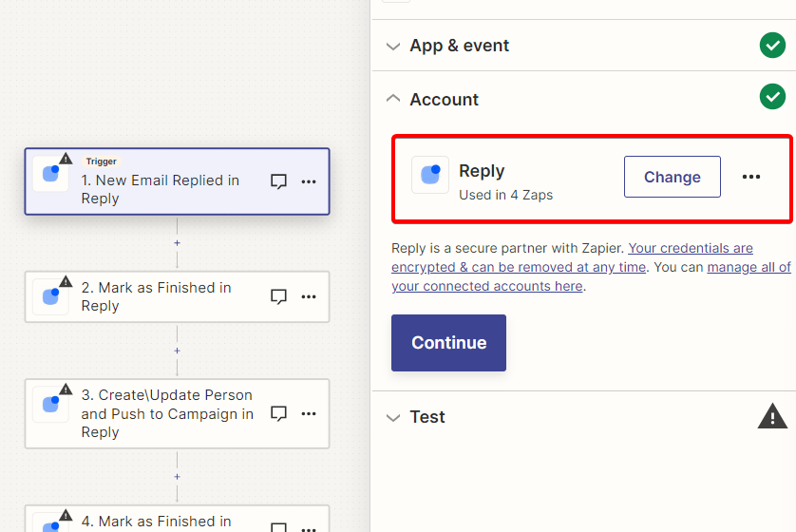796x532 pixels.
Task: Click warning triangle next to Test section
Action: tap(772, 416)
